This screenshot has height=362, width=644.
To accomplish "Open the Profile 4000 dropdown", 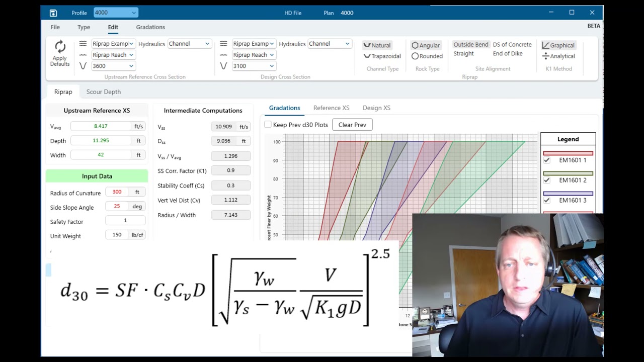I will [116, 13].
